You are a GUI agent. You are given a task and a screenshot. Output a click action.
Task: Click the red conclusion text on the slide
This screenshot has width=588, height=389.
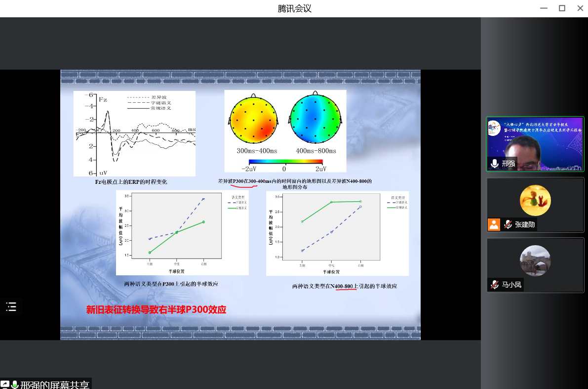[x=156, y=310]
